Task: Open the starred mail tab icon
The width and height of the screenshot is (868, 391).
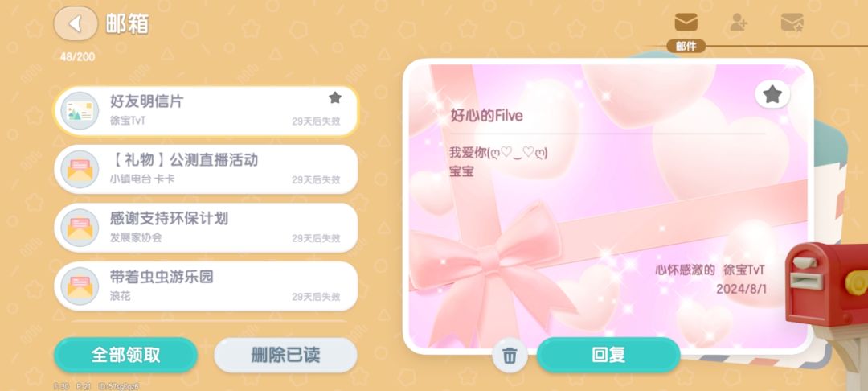Action: click(x=792, y=23)
